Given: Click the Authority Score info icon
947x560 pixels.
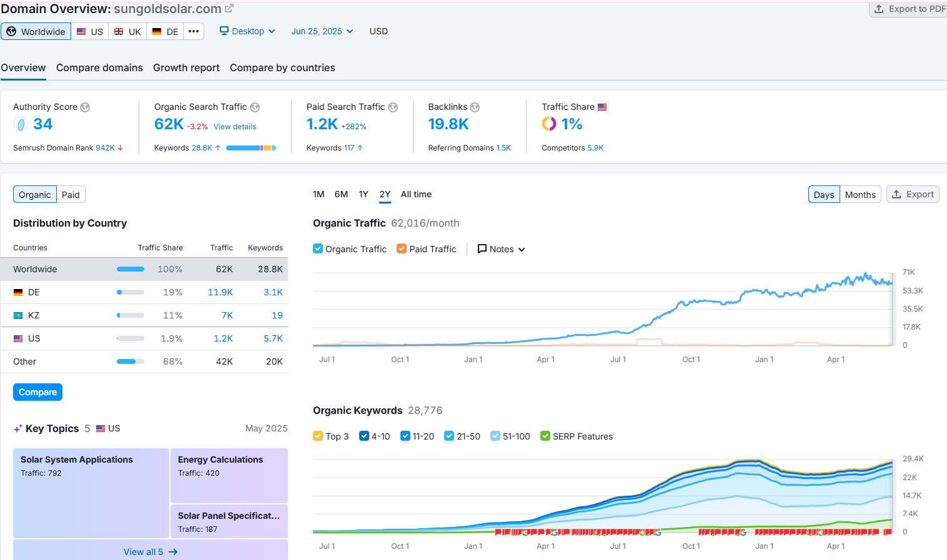Looking at the screenshot, I should click(85, 107).
